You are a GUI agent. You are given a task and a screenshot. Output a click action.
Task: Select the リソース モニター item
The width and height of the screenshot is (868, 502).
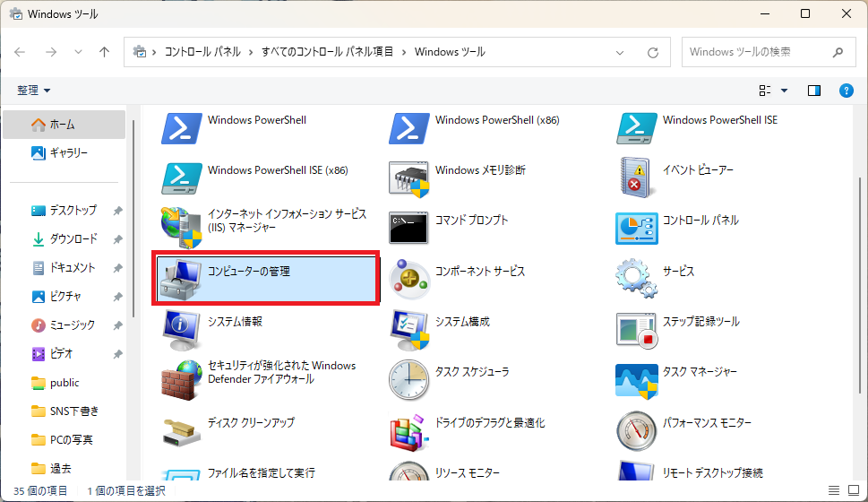pos(444,472)
